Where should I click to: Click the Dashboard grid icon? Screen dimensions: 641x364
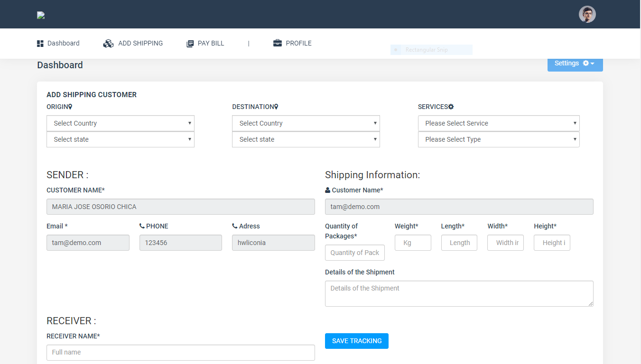click(40, 44)
